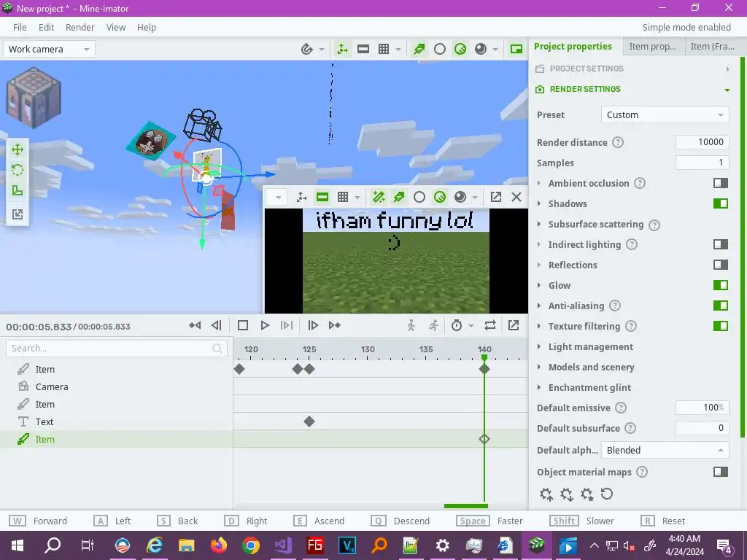This screenshot has width=747, height=560.
Task: Pop out the camera preview window
Action: pyautogui.click(x=496, y=197)
